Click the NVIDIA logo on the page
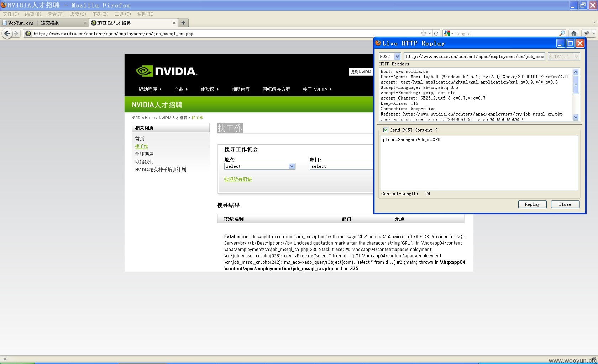598x364 pixels. point(167,71)
